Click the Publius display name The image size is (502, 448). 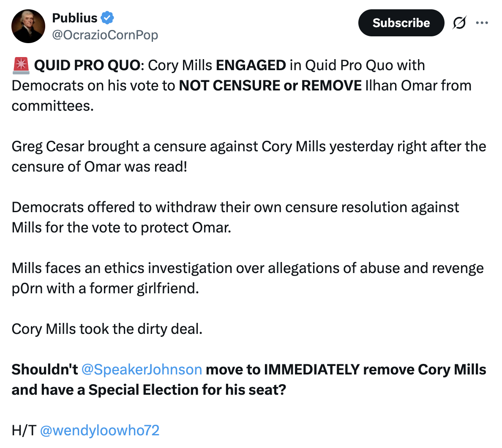(x=75, y=18)
